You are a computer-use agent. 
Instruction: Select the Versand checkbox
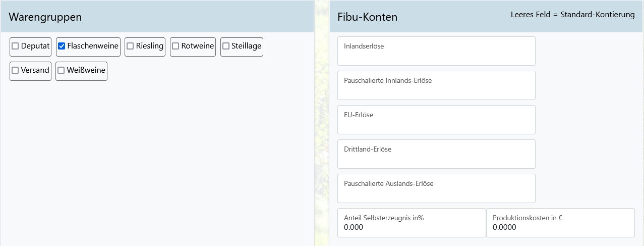[x=15, y=70]
